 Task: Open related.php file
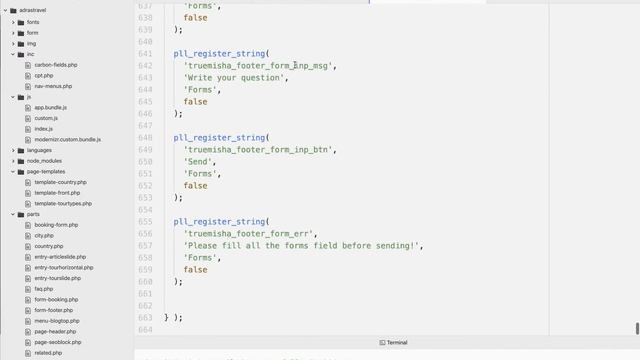pos(48,353)
